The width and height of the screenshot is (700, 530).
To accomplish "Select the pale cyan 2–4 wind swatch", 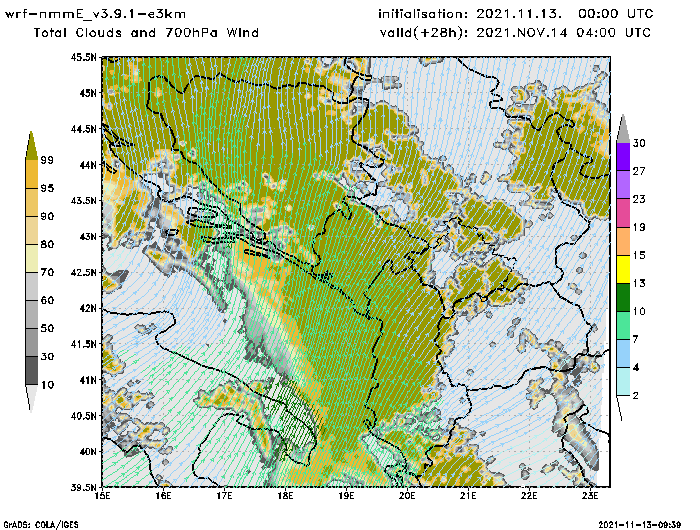I will (x=623, y=381).
